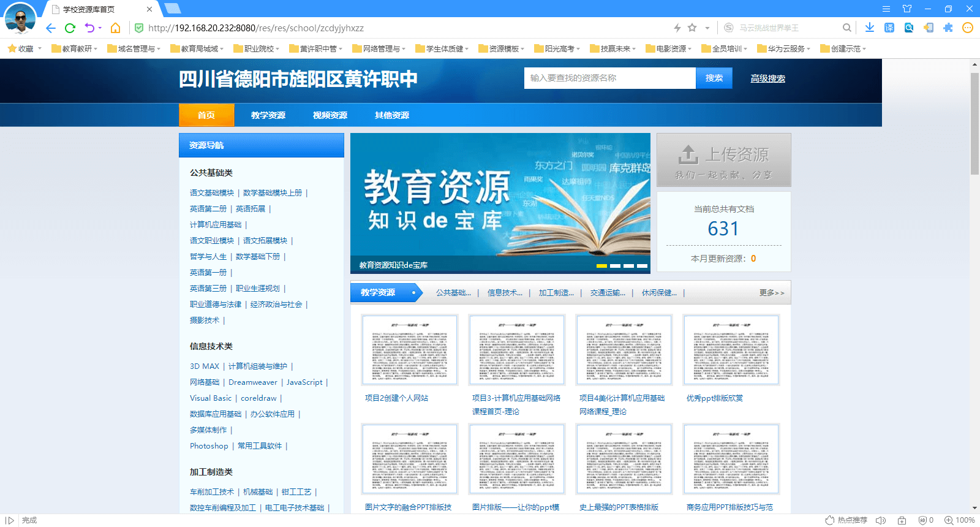Select the second banner slide indicator
980x527 pixels.
pos(615,266)
